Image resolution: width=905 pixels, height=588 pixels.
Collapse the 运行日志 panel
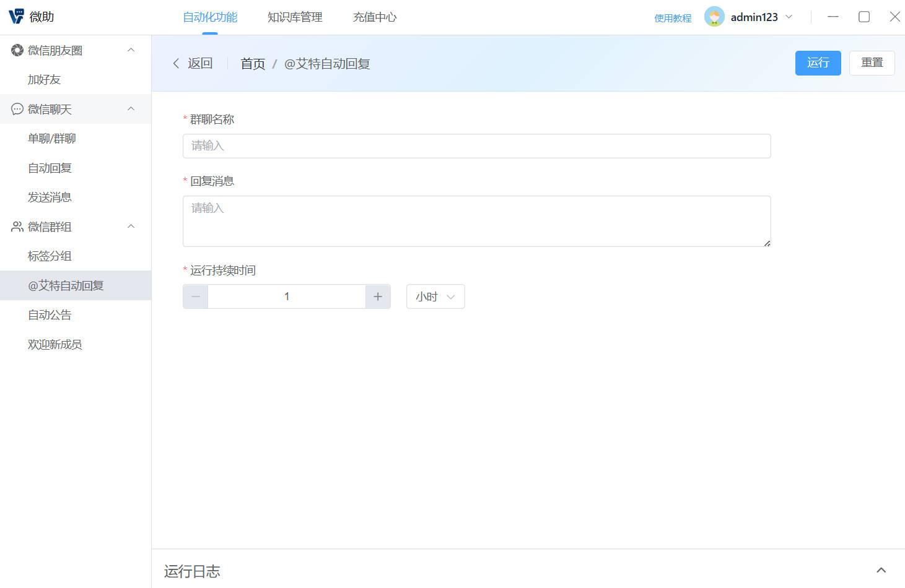click(881, 569)
